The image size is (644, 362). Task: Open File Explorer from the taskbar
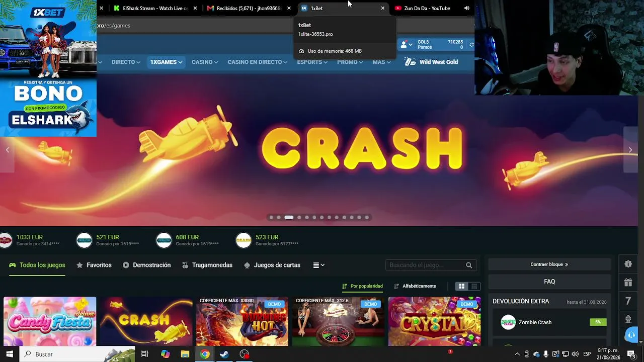pos(185,354)
